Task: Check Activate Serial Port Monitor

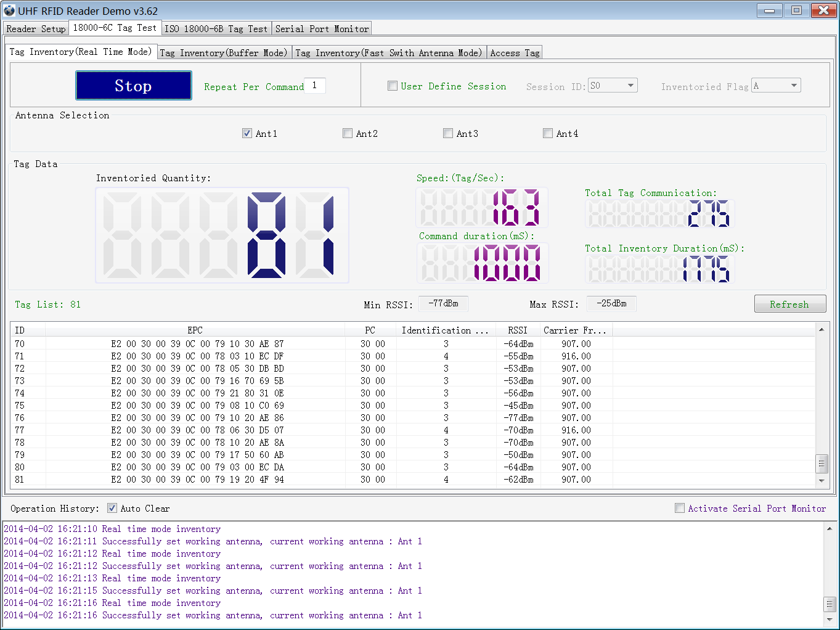Action: (680, 508)
